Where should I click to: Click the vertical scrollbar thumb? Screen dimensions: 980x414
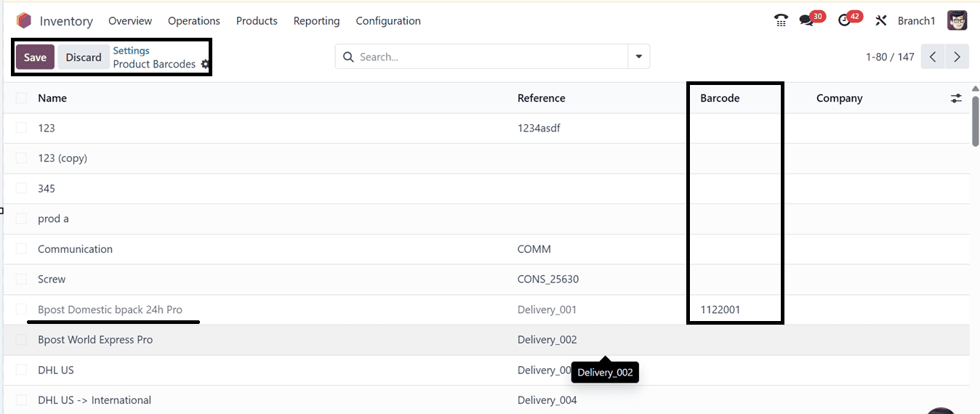(975, 120)
